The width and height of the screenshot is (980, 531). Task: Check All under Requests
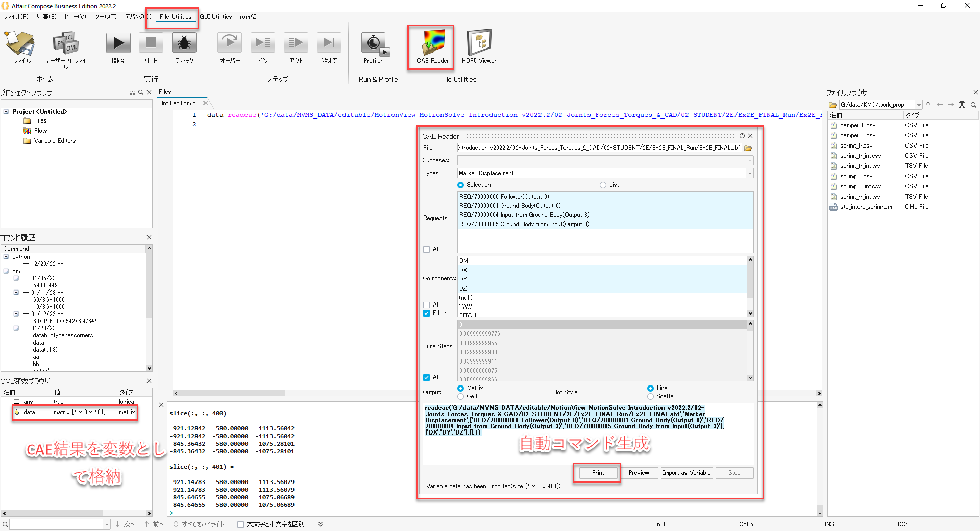click(x=426, y=249)
